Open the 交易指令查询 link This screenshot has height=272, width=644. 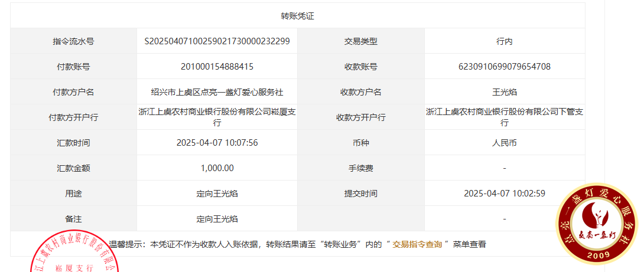click(417, 244)
